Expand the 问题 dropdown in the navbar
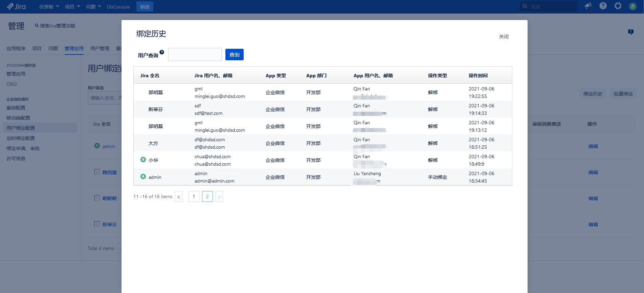The image size is (644, 293). click(93, 7)
